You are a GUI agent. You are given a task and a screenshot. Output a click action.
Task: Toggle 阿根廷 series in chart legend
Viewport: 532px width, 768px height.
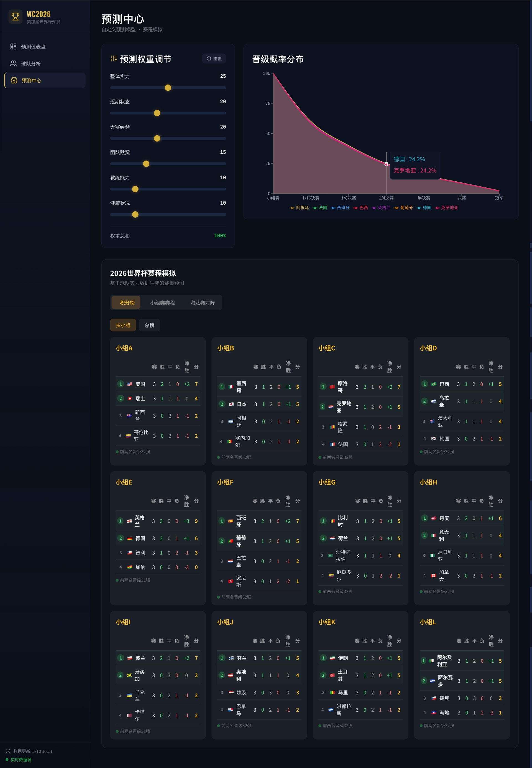(299, 208)
